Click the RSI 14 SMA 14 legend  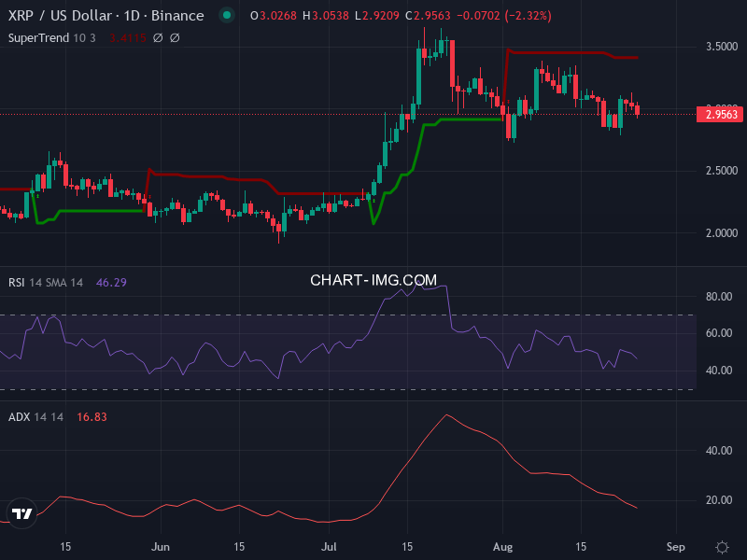46,283
